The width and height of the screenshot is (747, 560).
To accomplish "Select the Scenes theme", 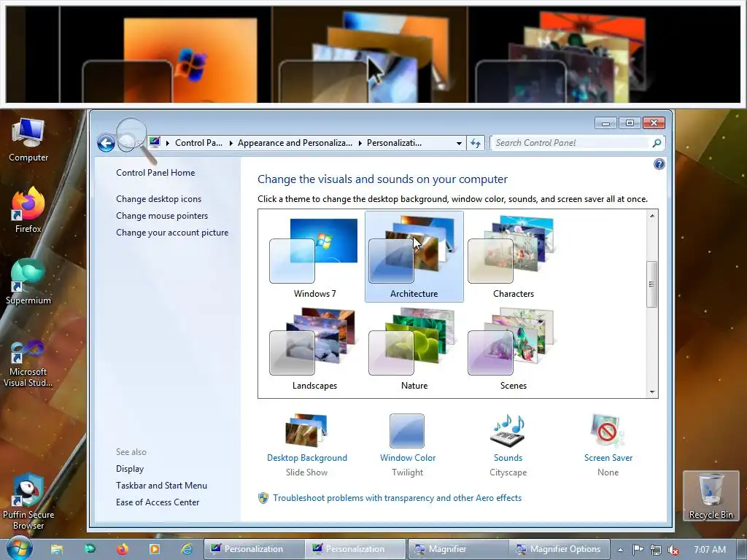I will point(513,349).
